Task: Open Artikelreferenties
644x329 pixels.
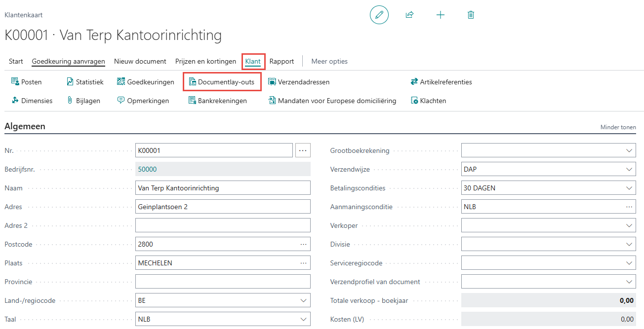Action: point(441,82)
